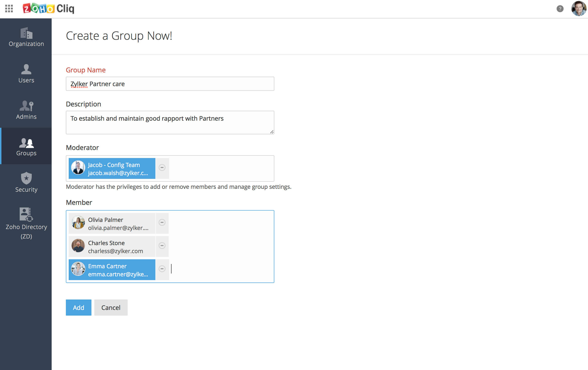Remove Charles Stone from members
This screenshot has width=588, height=370.
[x=162, y=246]
